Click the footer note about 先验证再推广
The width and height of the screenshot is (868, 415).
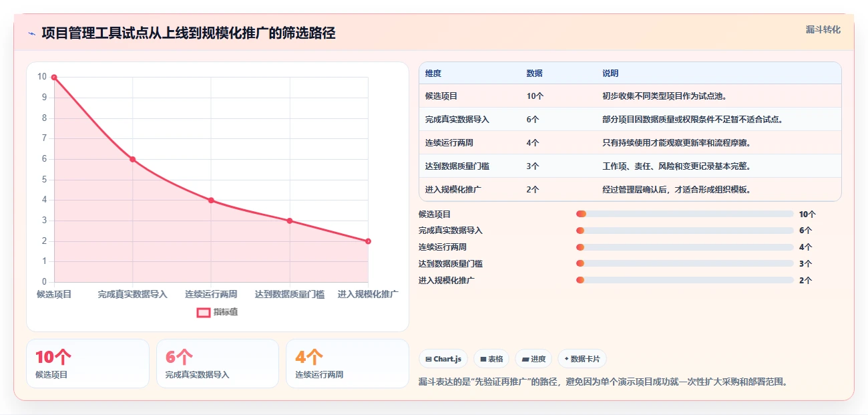(603, 382)
